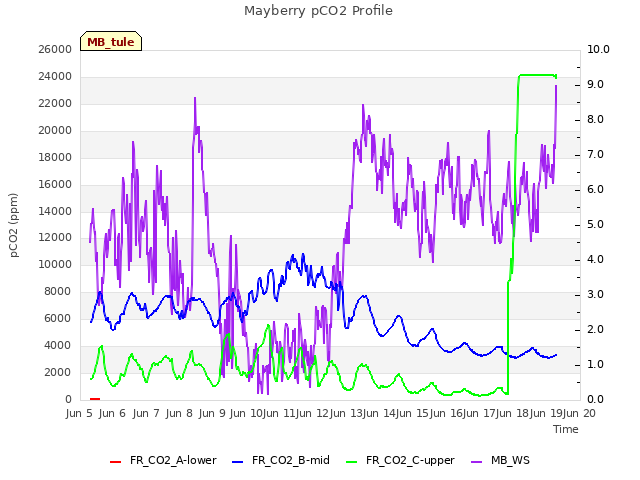Click the FR_CO2_C-upper legend entry
Image resolution: width=640 pixels, height=480 pixels.
click(400, 460)
